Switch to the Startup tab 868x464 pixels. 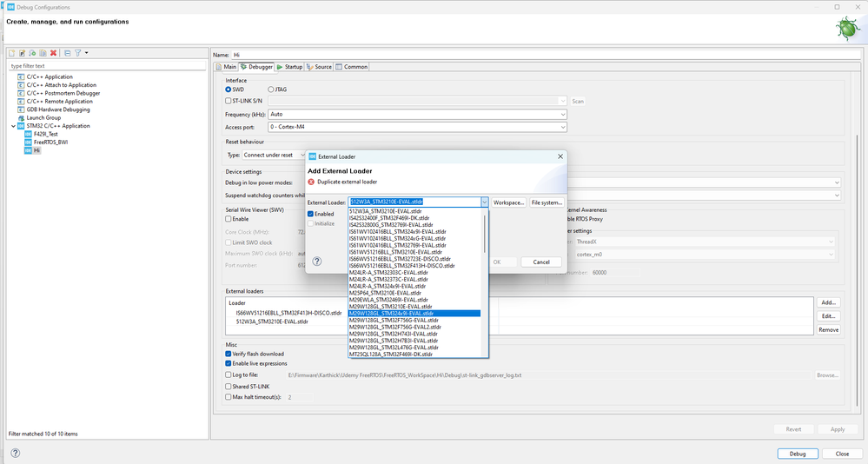click(x=289, y=67)
